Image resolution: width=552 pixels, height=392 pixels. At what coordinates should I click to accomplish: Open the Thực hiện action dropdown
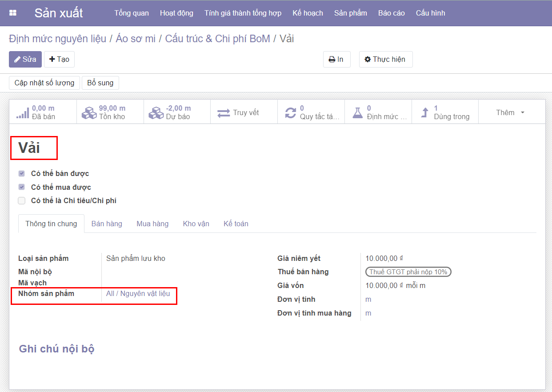385,59
